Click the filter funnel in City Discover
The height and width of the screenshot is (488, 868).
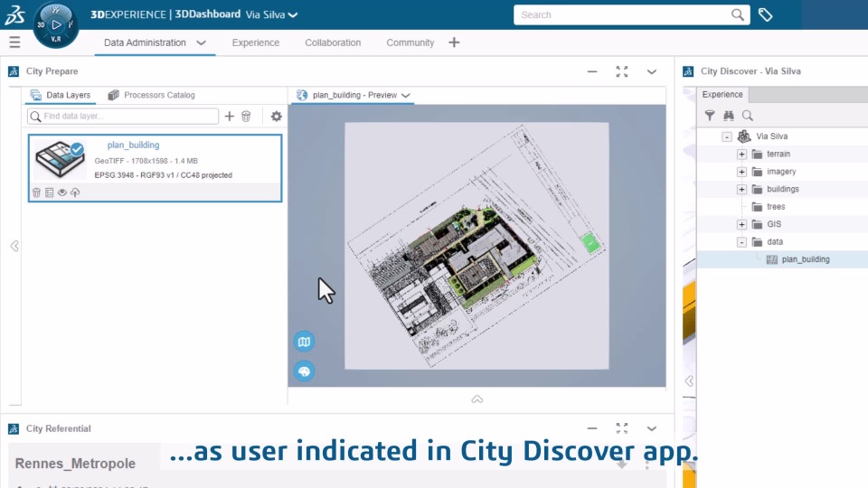(x=710, y=116)
